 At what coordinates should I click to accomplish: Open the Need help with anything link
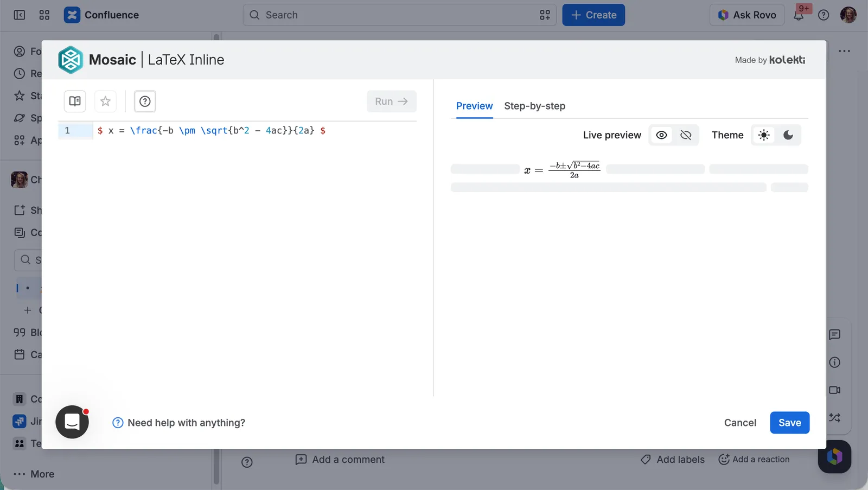[178, 423]
